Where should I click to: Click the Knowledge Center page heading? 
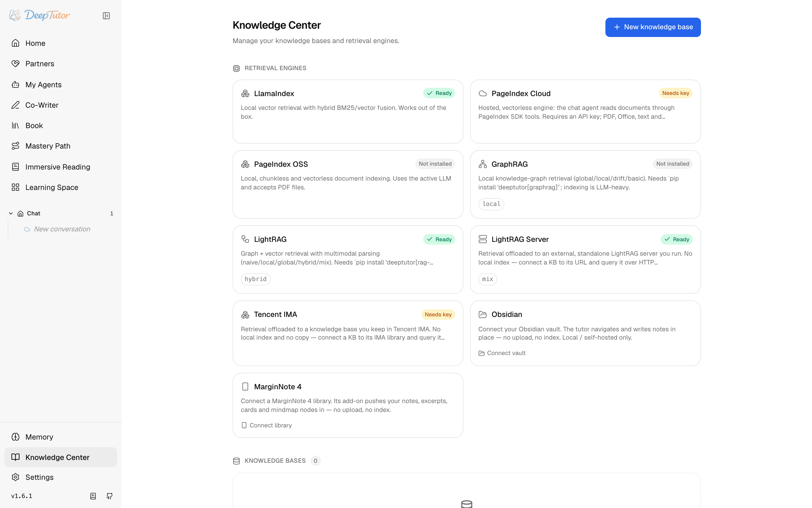tap(276, 25)
